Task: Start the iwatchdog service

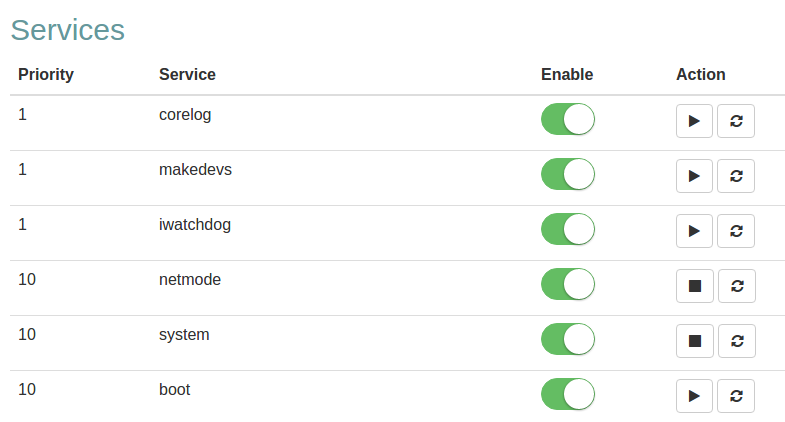Action: [x=694, y=231]
